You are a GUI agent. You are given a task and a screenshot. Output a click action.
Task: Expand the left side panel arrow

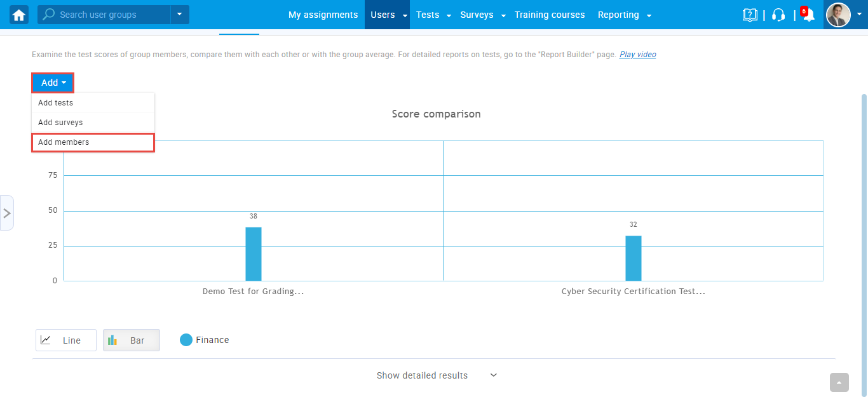coord(7,213)
